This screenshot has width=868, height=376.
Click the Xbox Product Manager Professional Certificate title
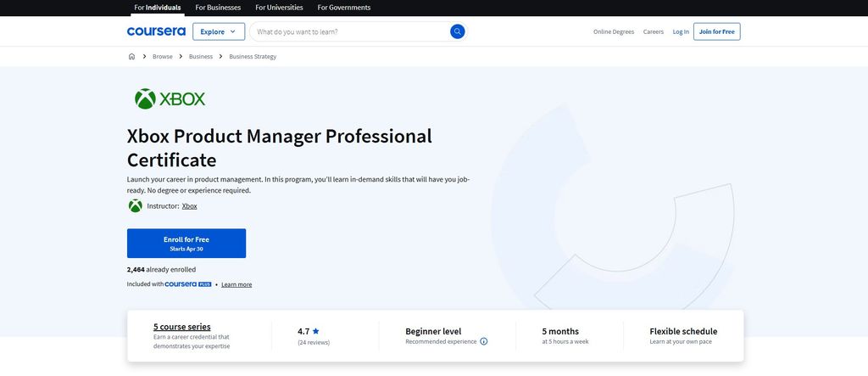coord(280,148)
